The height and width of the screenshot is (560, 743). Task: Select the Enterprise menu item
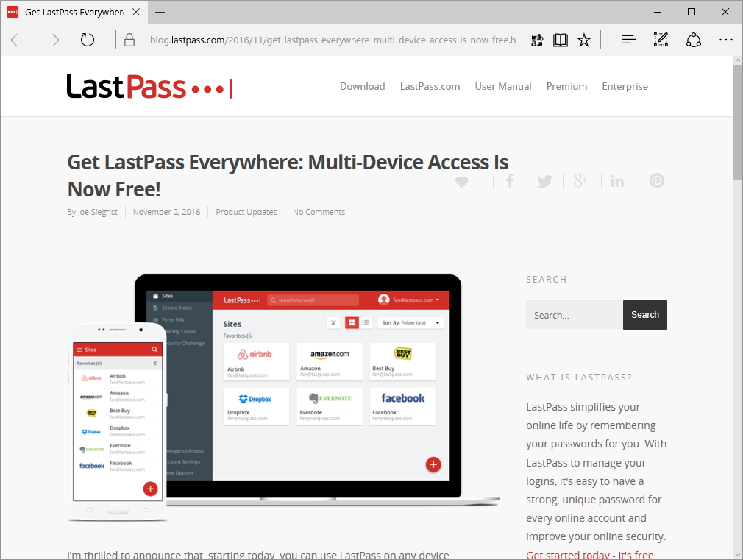625,86
